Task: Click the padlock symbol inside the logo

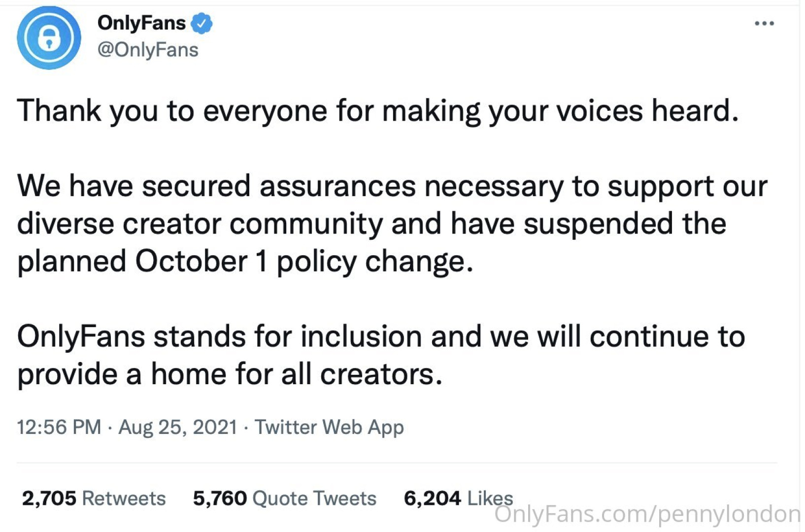Action: click(49, 38)
